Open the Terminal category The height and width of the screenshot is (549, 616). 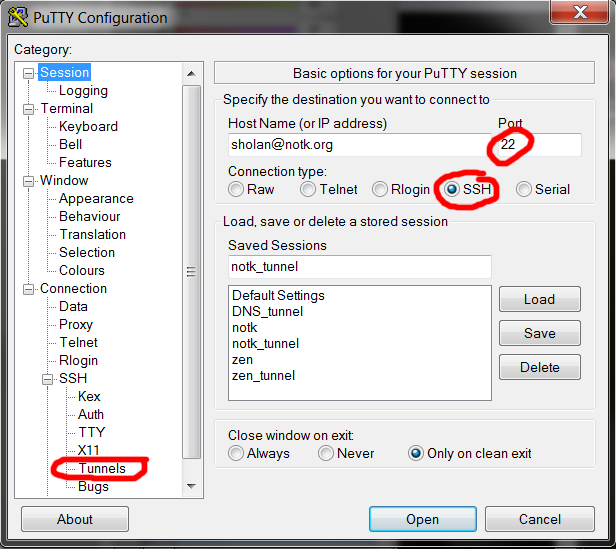pos(67,108)
